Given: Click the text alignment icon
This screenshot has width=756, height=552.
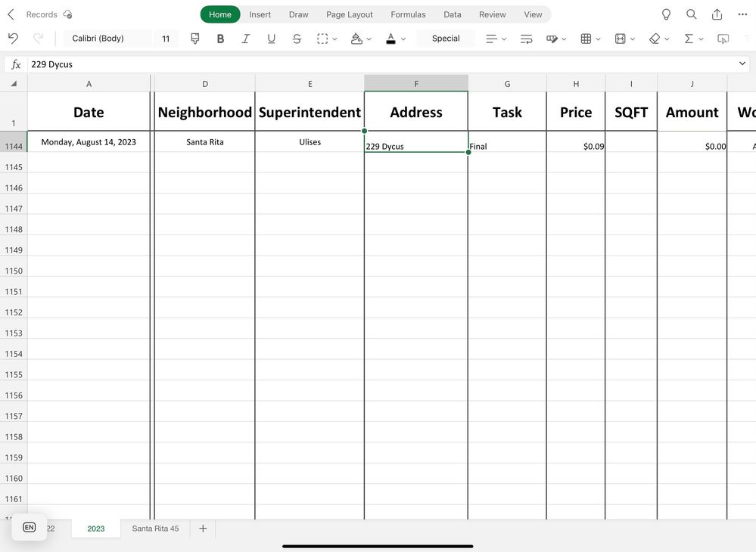Looking at the screenshot, I should [491, 39].
